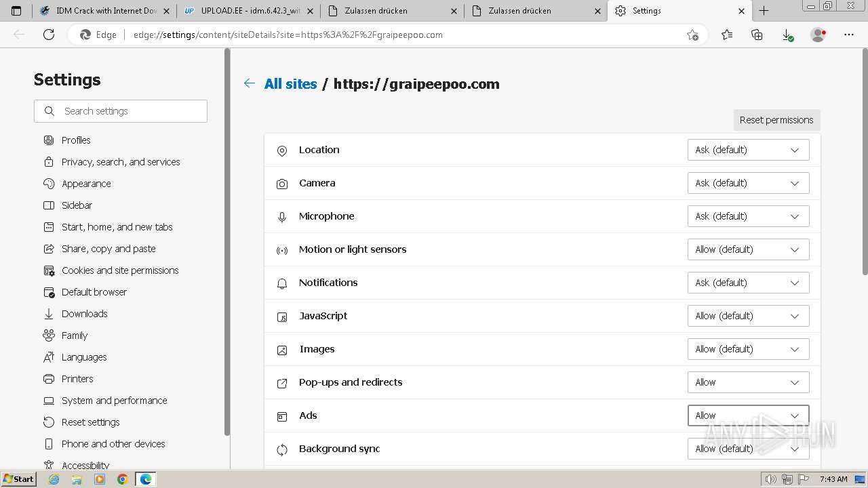
Task: Open Start, home, and new tabs settings
Action: [x=117, y=227]
